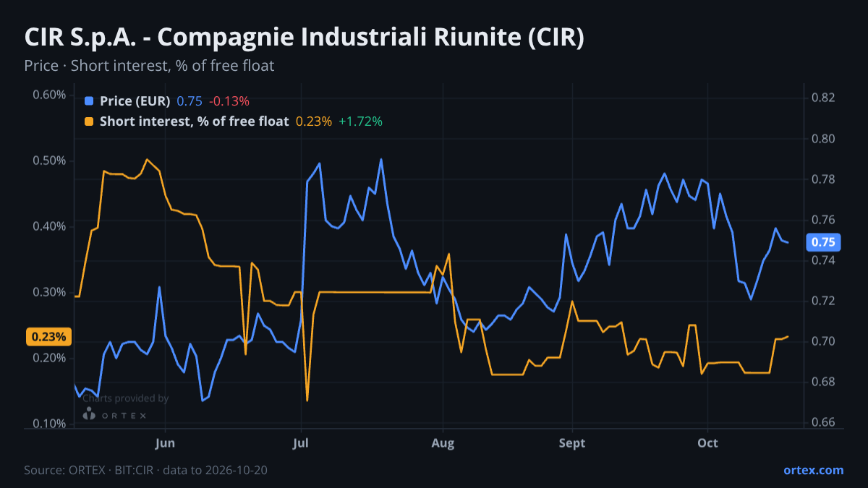The image size is (868, 488).
Task: Click the orange Short interest legend marker
Action: tap(89, 121)
